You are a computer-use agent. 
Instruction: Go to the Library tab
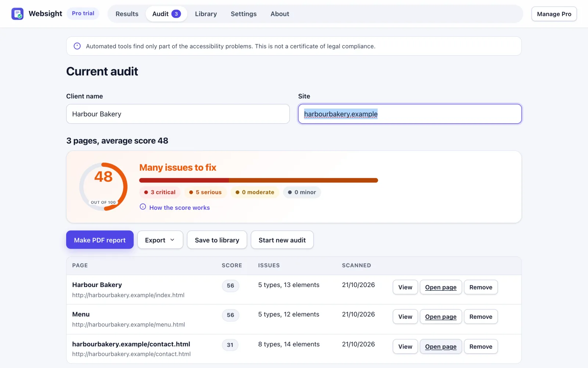[x=206, y=14]
